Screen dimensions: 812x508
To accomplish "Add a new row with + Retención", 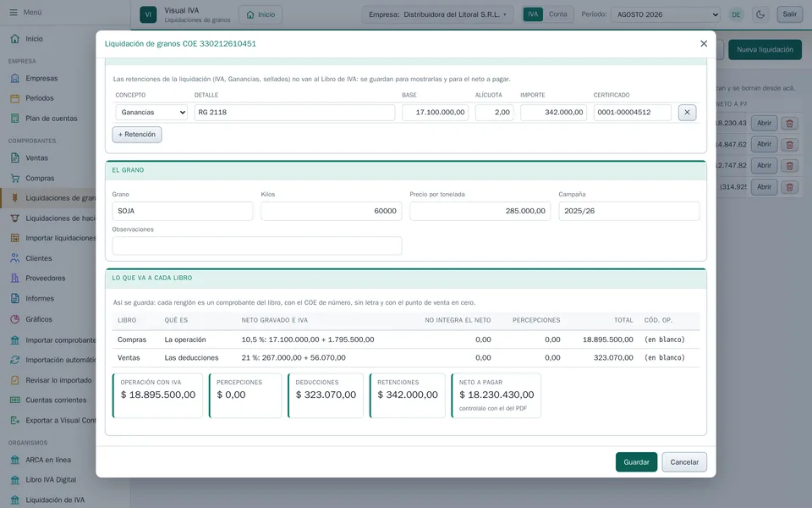I will coord(137,135).
